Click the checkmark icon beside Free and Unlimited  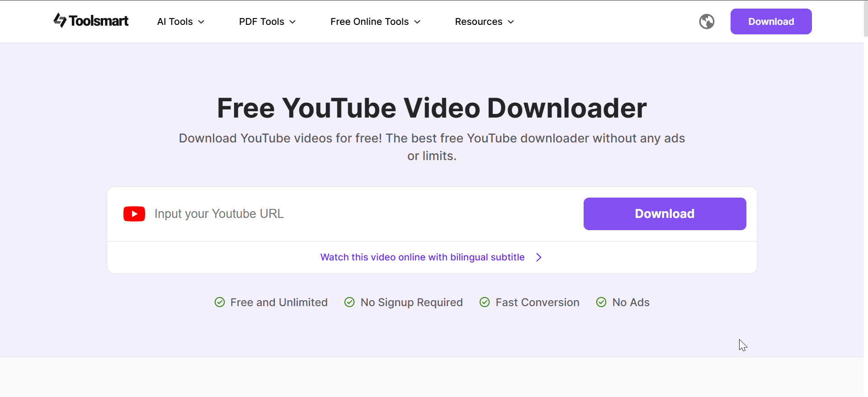pos(220,302)
